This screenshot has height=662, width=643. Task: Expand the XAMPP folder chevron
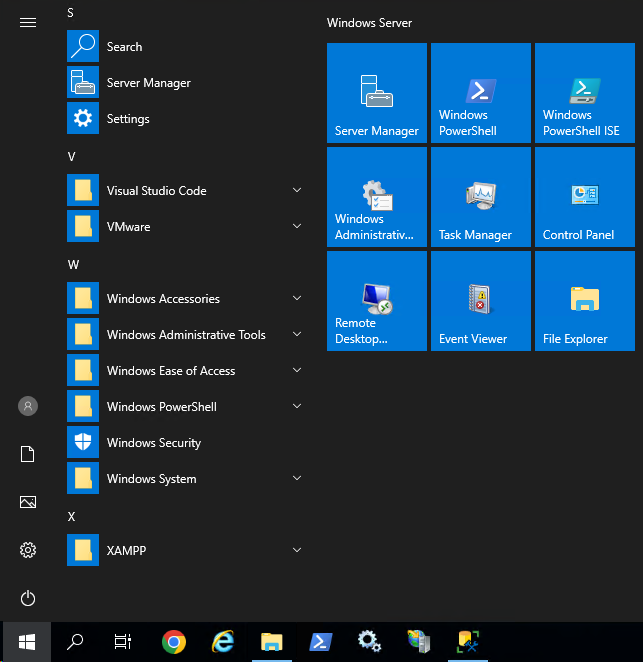[297, 550]
